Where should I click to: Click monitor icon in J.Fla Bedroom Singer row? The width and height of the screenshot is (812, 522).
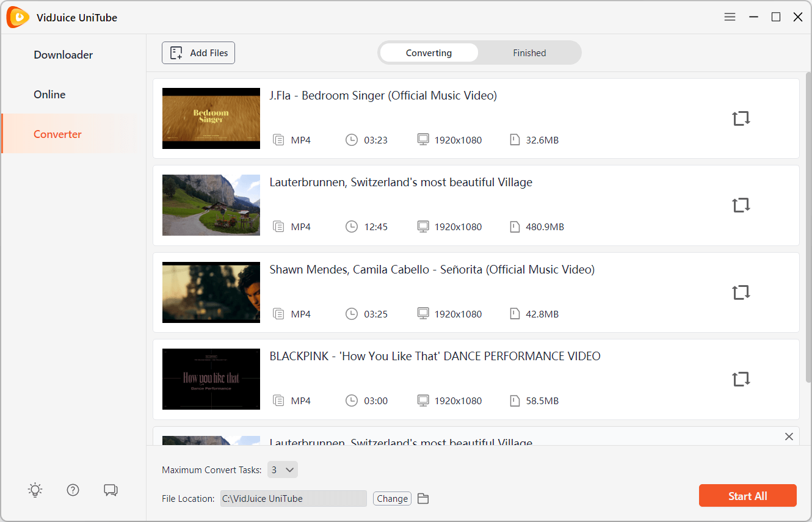coord(423,140)
